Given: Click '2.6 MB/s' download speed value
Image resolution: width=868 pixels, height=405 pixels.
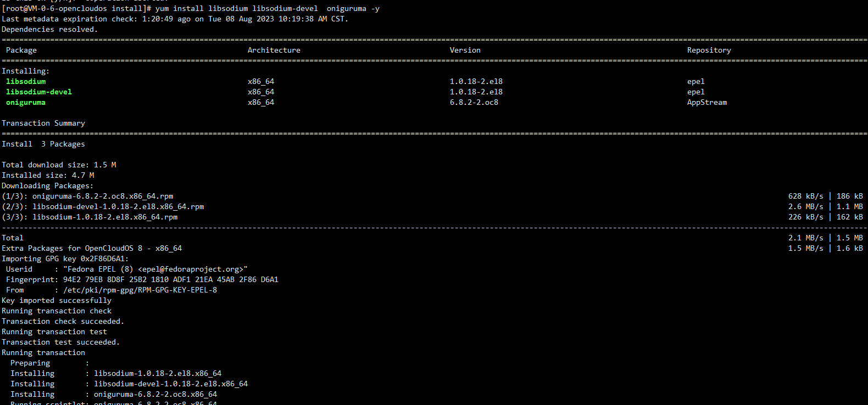Looking at the screenshot, I should [x=806, y=207].
